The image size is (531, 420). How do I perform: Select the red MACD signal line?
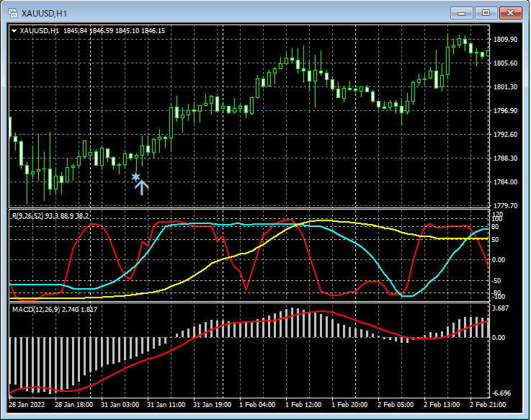pos(135,365)
